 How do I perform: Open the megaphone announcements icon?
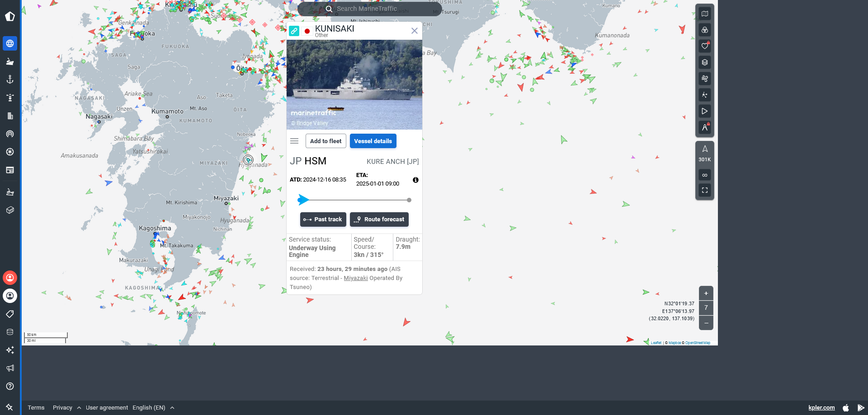click(10, 368)
